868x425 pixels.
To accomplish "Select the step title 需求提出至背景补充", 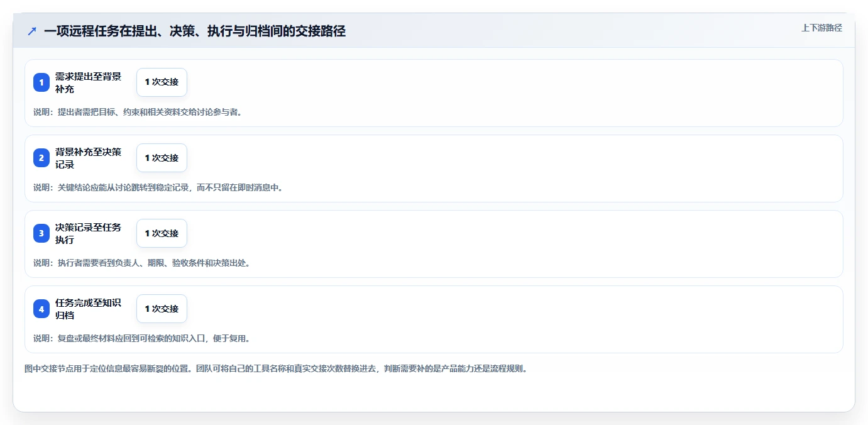I will click(x=89, y=82).
